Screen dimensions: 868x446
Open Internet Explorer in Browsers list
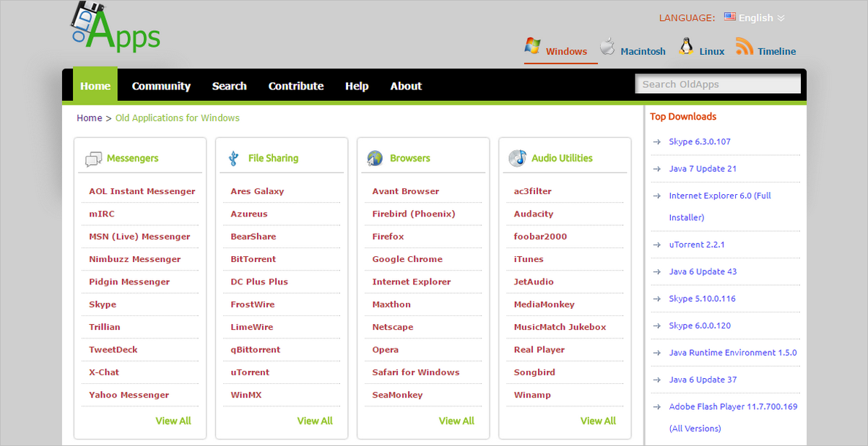pyautogui.click(x=412, y=281)
